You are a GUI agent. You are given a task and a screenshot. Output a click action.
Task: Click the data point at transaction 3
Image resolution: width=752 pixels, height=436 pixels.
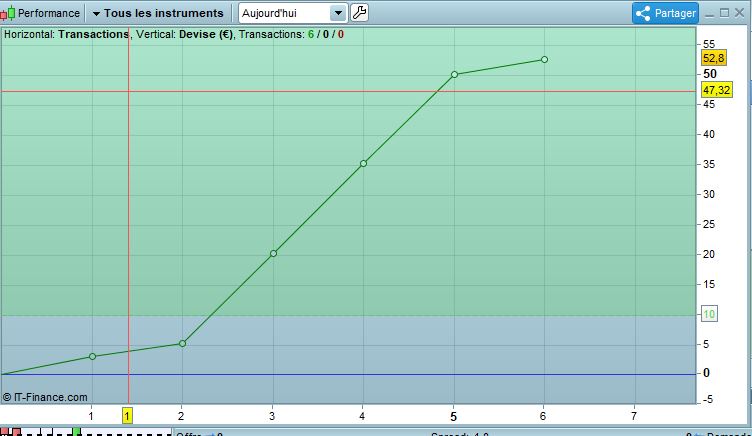[273, 253]
